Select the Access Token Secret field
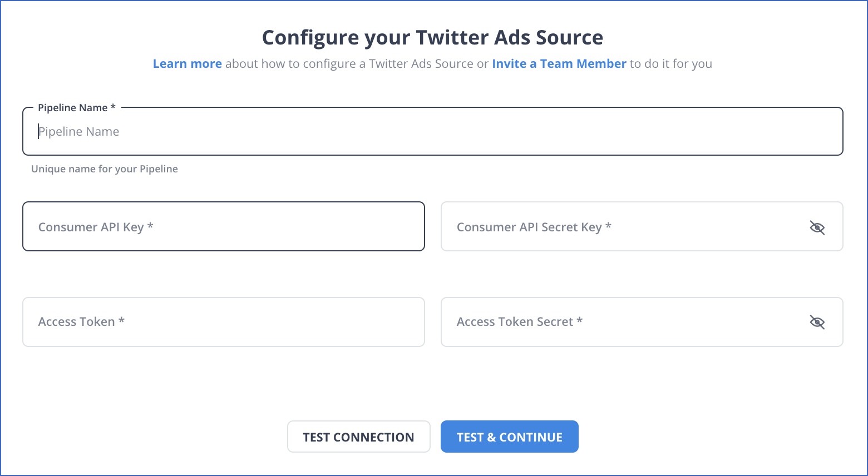 [x=612, y=321]
